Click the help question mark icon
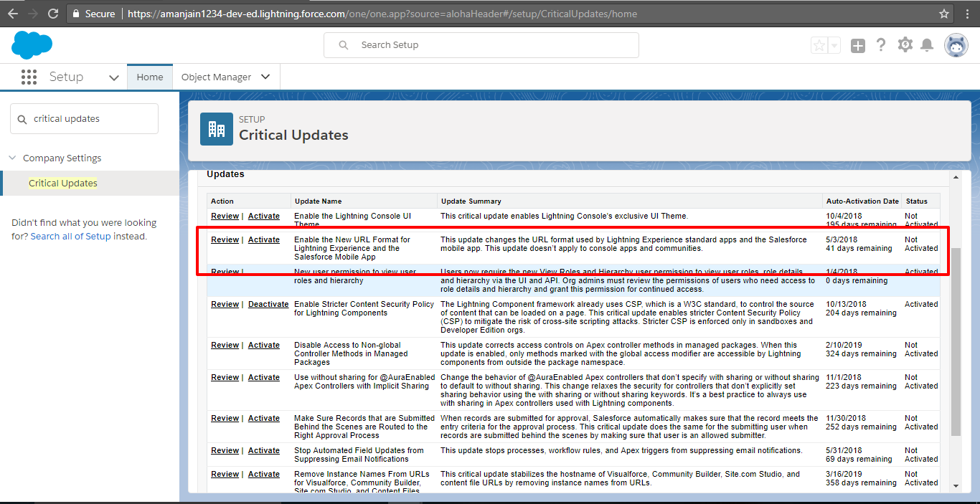Viewport: 980px width, 504px height. tap(881, 45)
